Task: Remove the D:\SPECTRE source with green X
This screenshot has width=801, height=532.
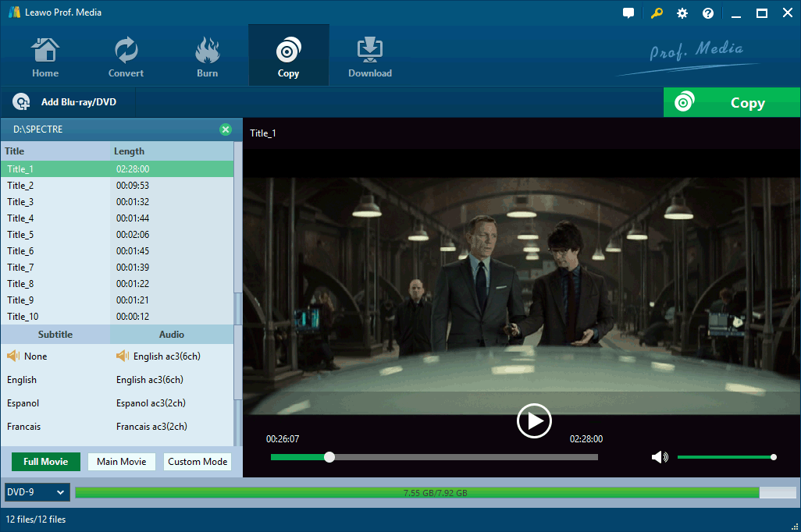Action: click(x=226, y=129)
